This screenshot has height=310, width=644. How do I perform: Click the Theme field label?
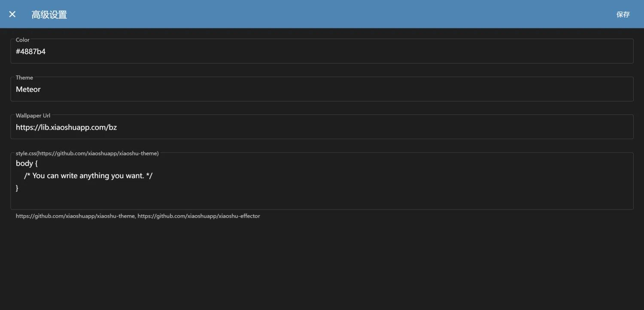(x=24, y=78)
